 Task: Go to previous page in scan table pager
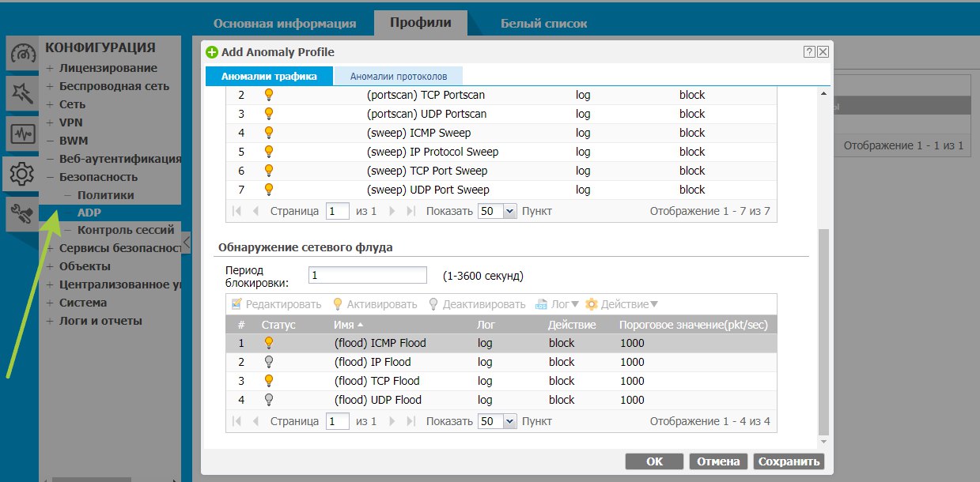click(x=255, y=211)
